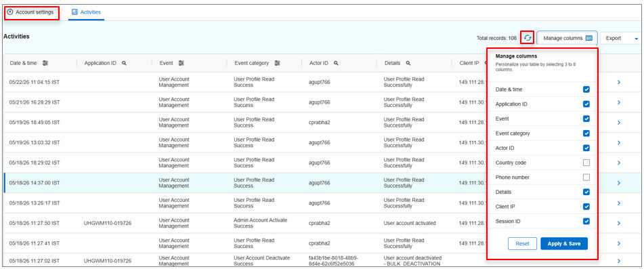Click Application ID in 11:27:02 row
This screenshot has height=269, width=644.
pyautogui.click(x=108, y=261)
